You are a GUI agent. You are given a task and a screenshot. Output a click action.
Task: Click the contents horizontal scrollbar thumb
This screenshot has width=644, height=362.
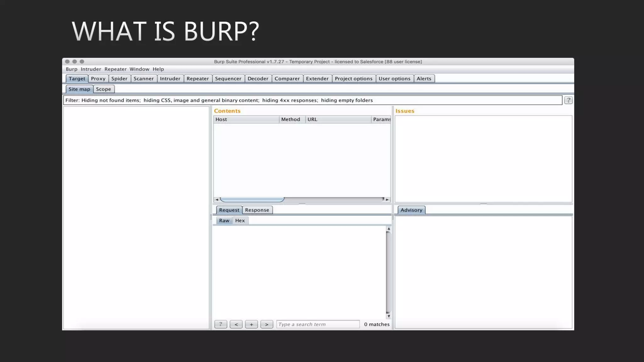point(252,200)
